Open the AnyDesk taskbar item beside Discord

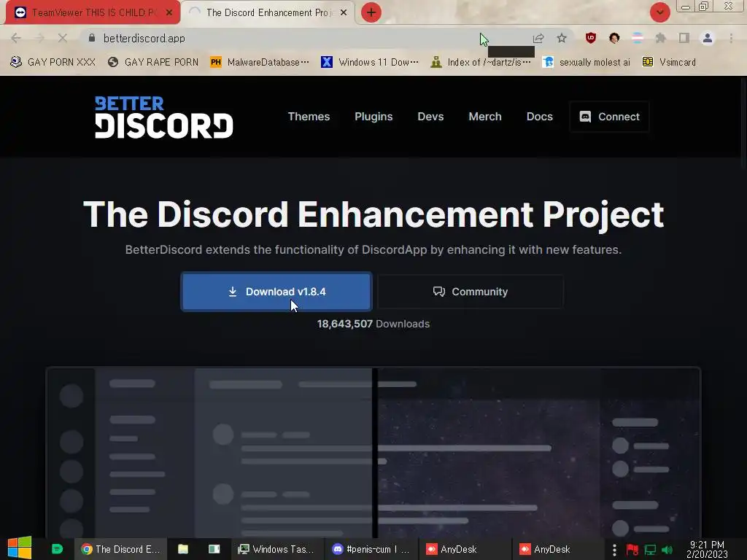[464, 549]
